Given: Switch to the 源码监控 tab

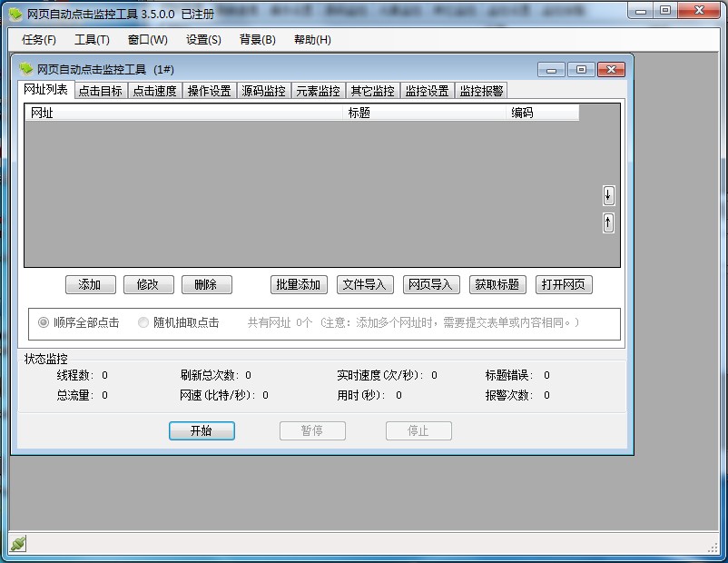Looking at the screenshot, I should tap(264, 91).
